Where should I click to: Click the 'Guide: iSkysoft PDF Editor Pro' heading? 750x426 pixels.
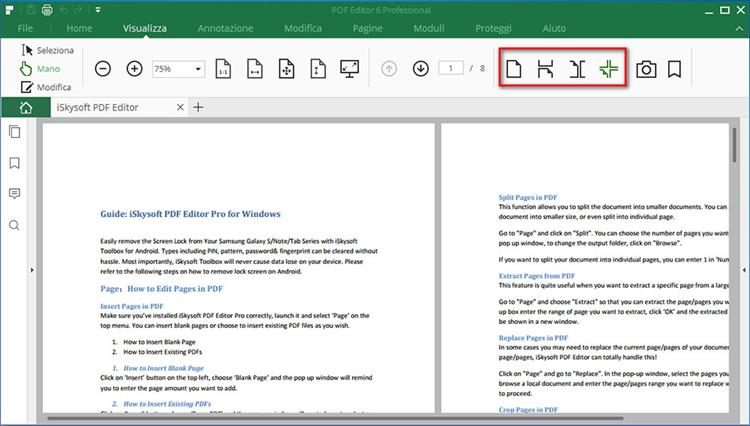coord(190,214)
